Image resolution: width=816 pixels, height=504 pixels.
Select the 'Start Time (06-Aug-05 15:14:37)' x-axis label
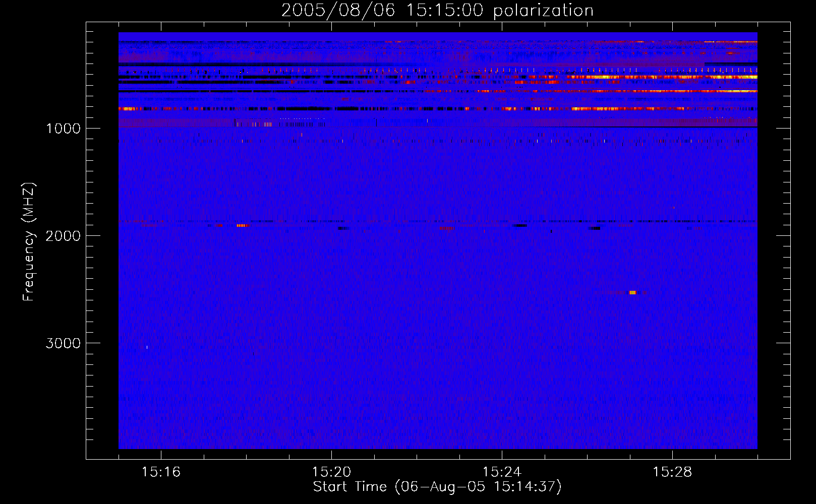pyautogui.click(x=437, y=487)
